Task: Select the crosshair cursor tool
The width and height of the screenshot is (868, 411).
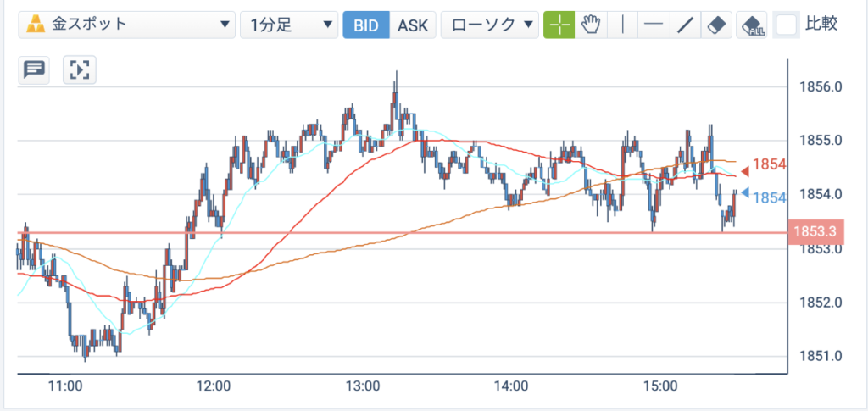Action: click(x=559, y=25)
